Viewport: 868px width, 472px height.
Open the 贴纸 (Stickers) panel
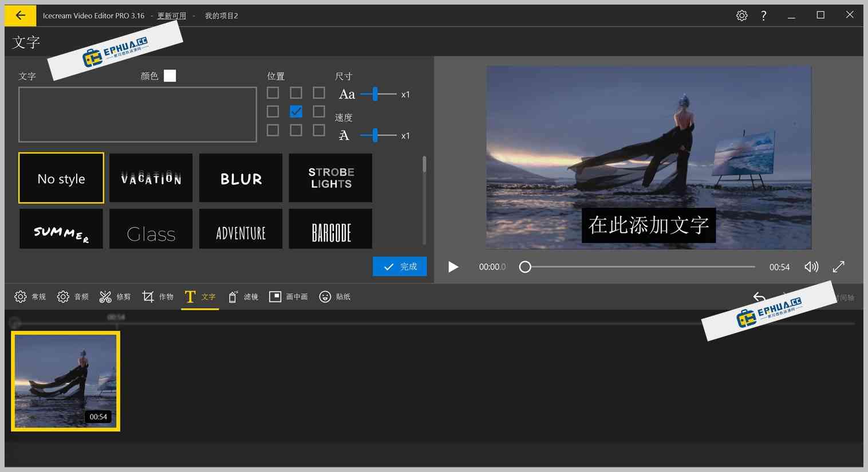click(x=335, y=297)
